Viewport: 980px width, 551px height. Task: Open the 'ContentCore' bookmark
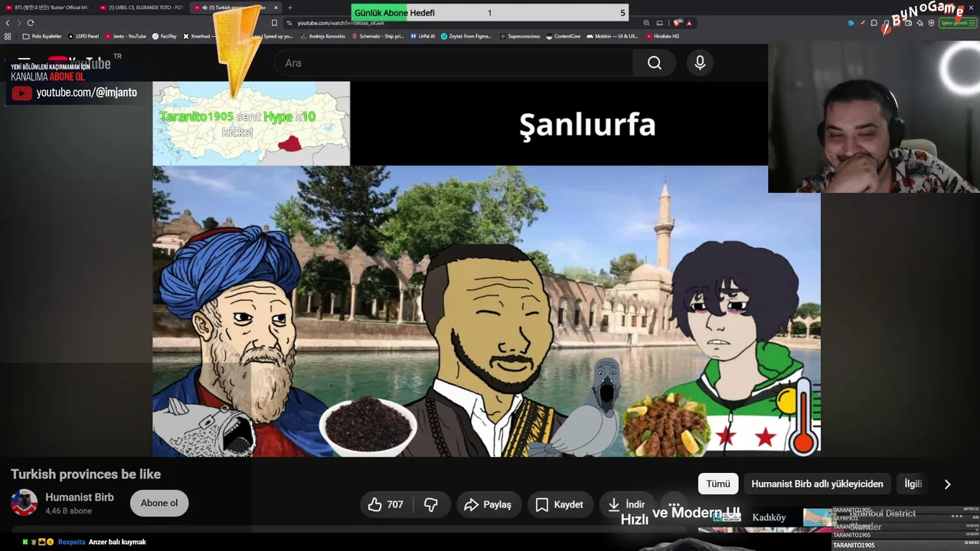click(563, 36)
